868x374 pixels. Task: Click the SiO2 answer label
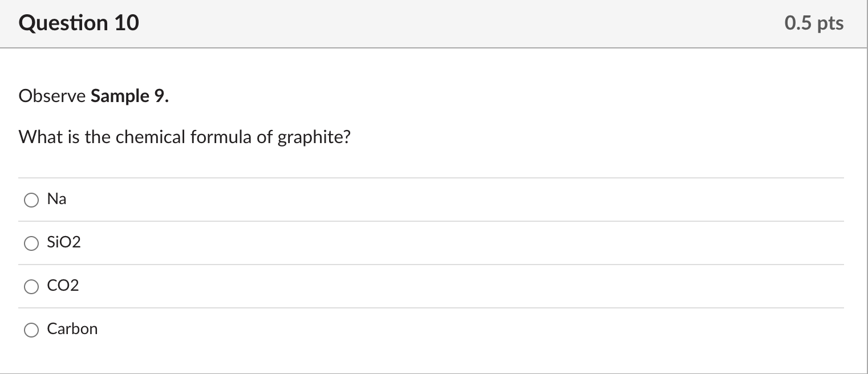[63, 242]
